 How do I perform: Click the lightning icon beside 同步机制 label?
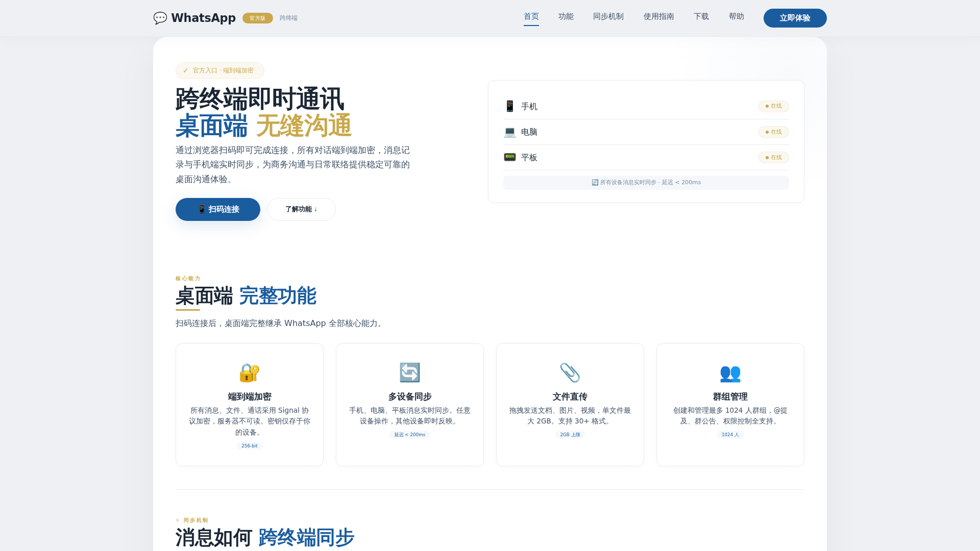[x=178, y=520]
